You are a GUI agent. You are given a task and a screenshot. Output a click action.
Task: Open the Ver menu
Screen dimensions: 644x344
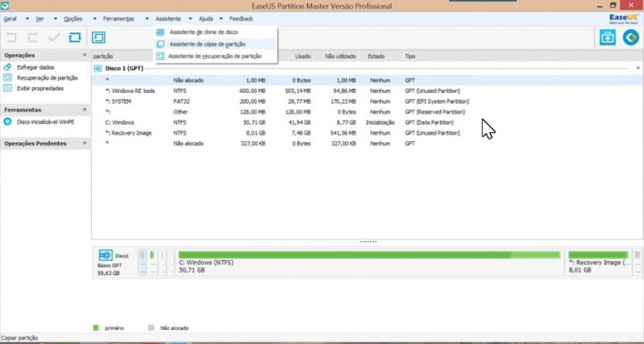(x=40, y=19)
